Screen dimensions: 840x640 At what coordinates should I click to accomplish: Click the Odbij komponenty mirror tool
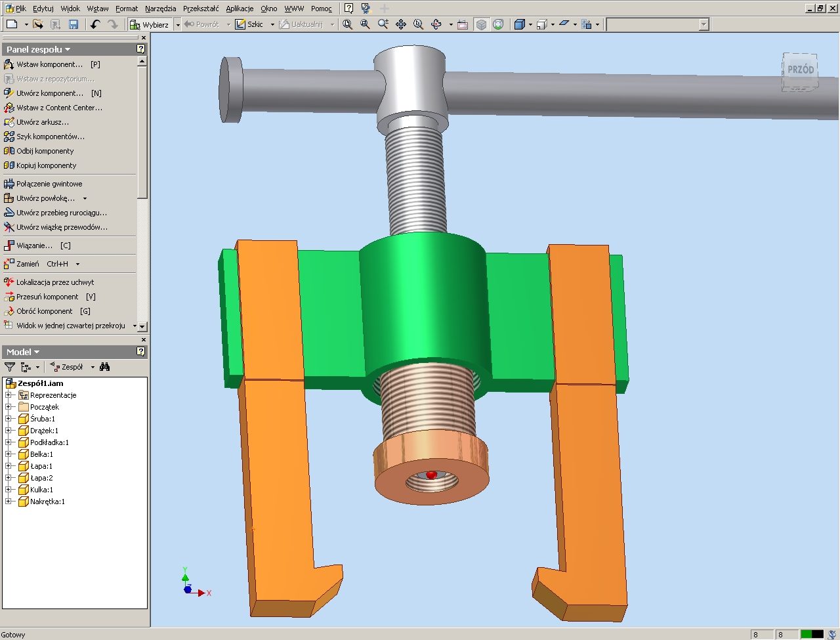(39, 151)
